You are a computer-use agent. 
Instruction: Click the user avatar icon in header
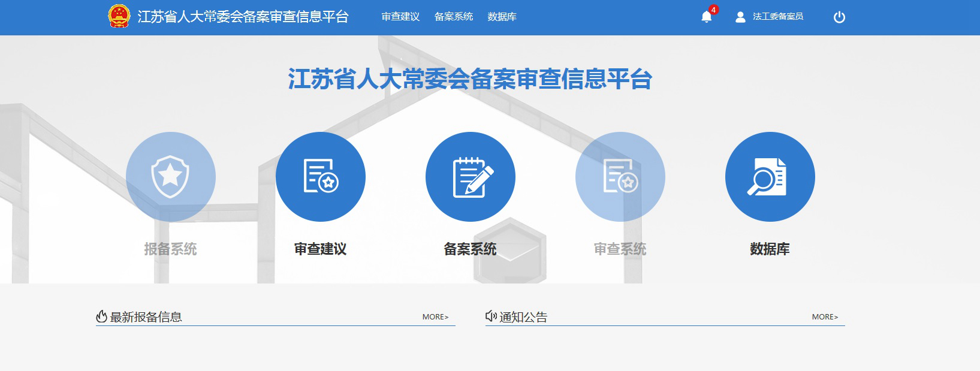[x=740, y=17]
